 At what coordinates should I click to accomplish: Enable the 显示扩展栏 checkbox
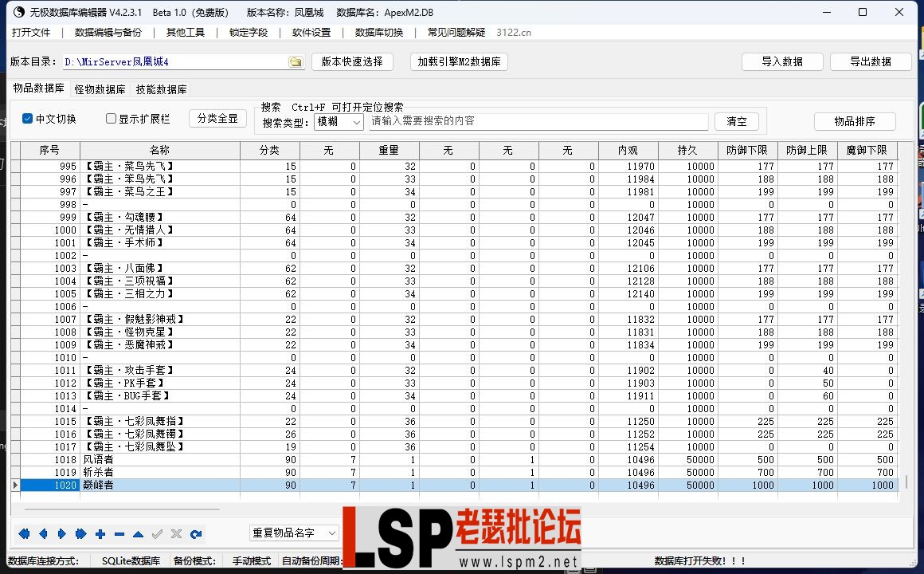109,118
